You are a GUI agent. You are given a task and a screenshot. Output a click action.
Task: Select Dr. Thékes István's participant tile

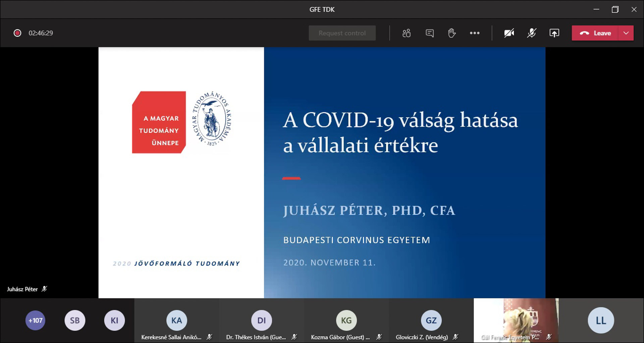[x=261, y=321]
